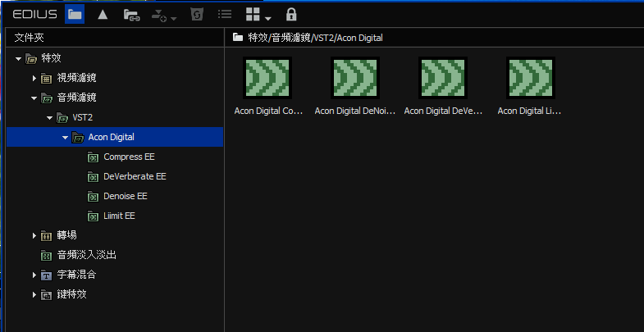644x332 pixels.
Task: Select the Acon Digital Li... effect thumbnail
Action: point(531,78)
